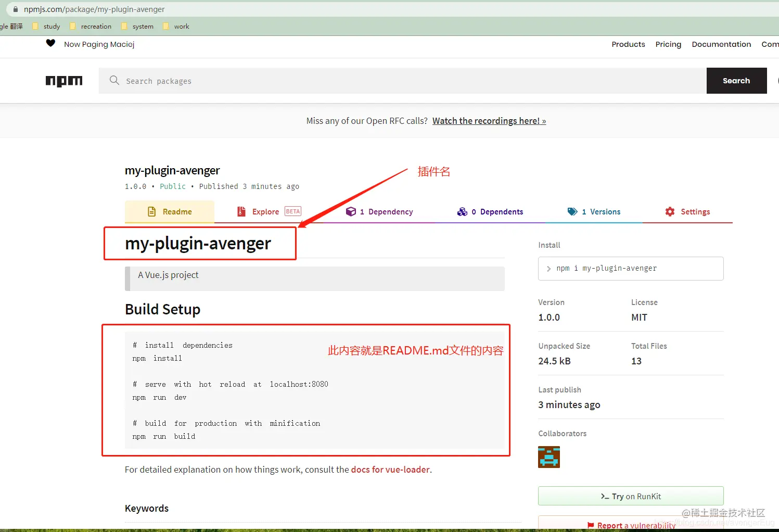Go to Pricing page

[x=668, y=44]
